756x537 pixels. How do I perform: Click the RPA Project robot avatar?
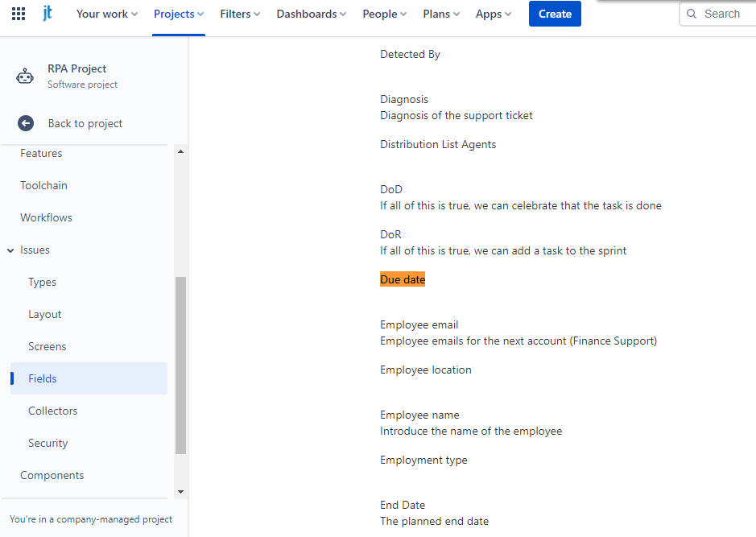(25, 76)
